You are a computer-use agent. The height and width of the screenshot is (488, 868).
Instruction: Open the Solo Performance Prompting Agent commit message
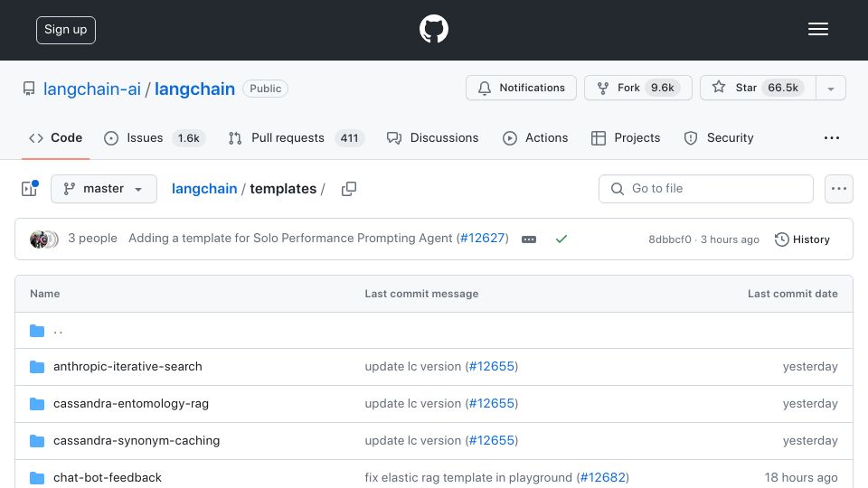coord(290,238)
